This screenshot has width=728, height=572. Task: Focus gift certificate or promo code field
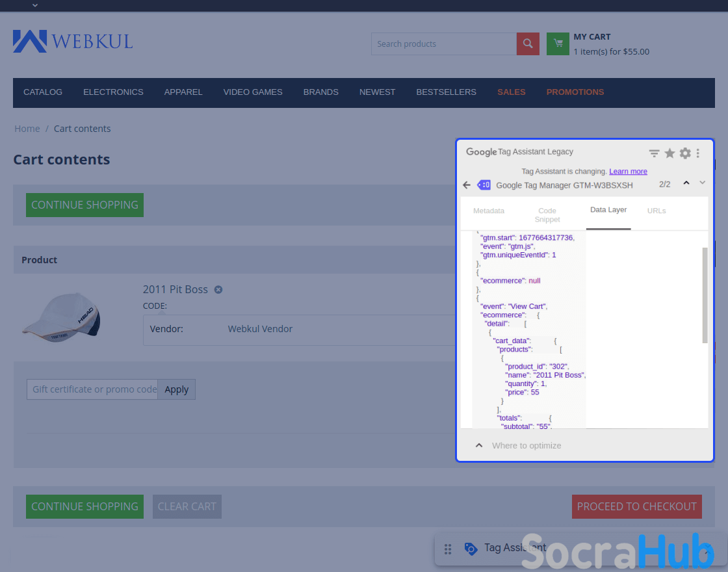pyautogui.click(x=92, y=389)
